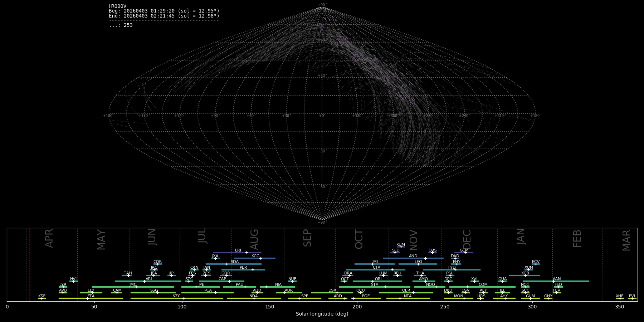Click the DRA shower label
The width and height of the screenshot is (644, 322).
tap(348, 273)
